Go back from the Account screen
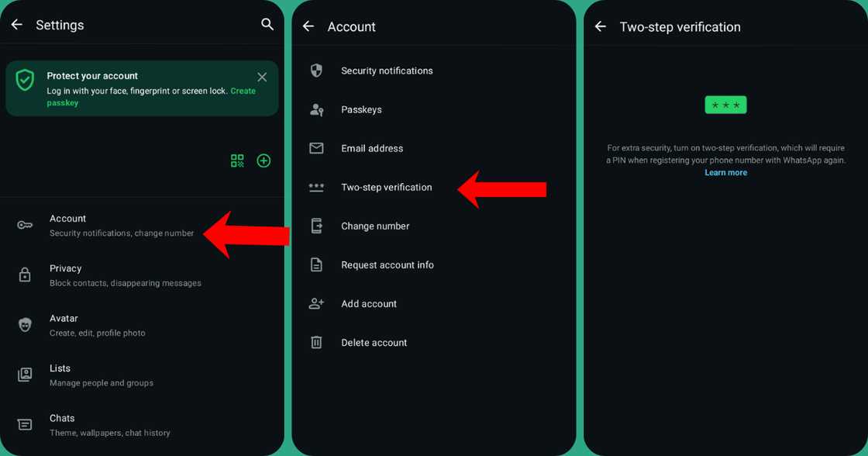 pos(308,26)
